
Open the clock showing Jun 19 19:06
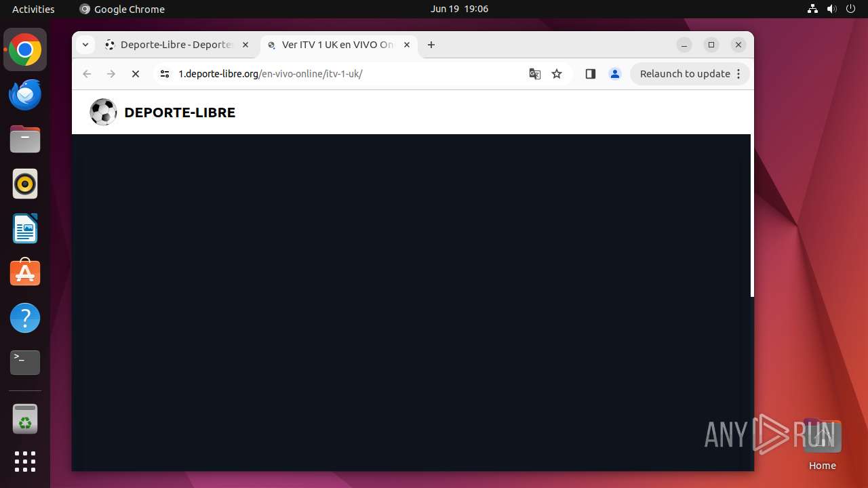(x=459, y=9)
